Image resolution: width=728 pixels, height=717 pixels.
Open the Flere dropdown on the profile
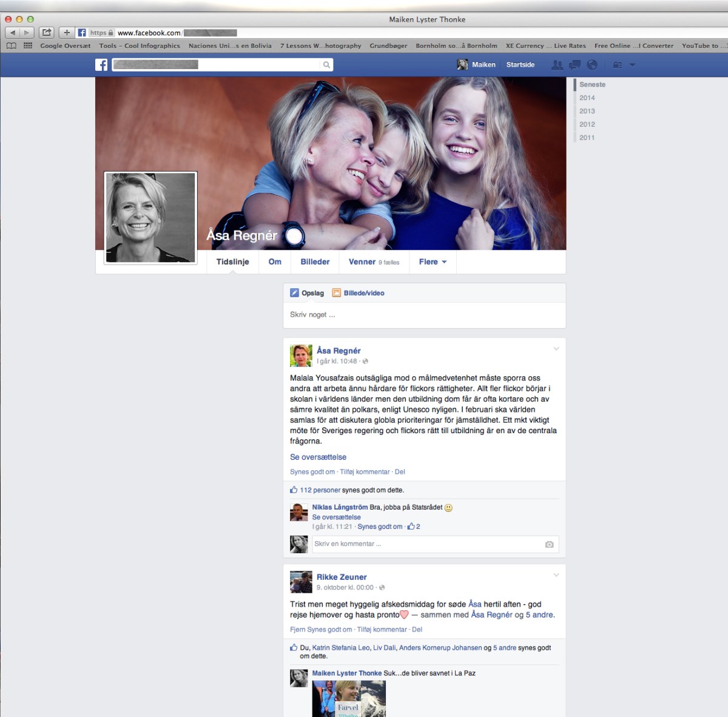432,262
